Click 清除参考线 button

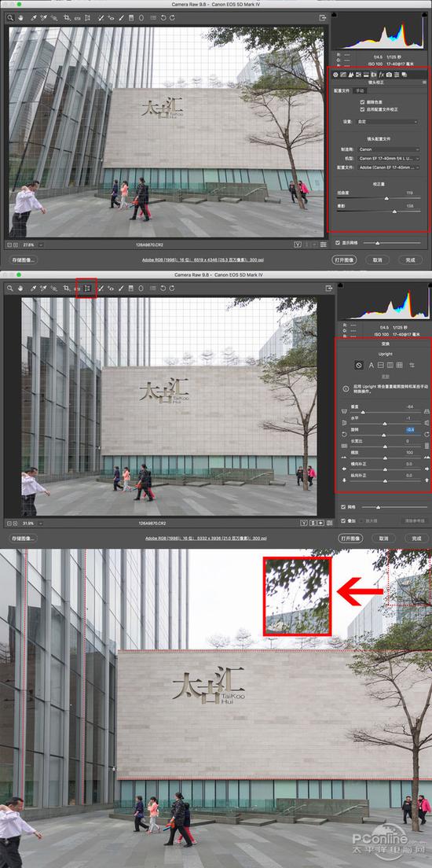tap(415, 521)
